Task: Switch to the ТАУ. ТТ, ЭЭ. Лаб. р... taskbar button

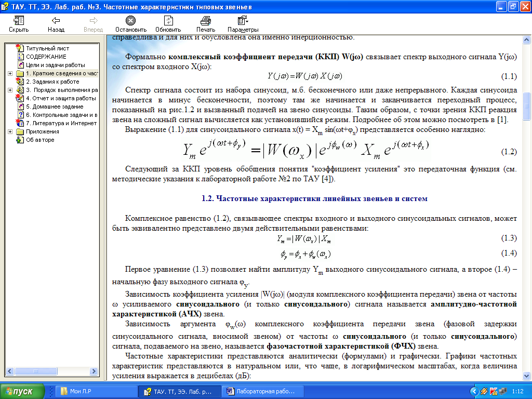Action: 179,391
